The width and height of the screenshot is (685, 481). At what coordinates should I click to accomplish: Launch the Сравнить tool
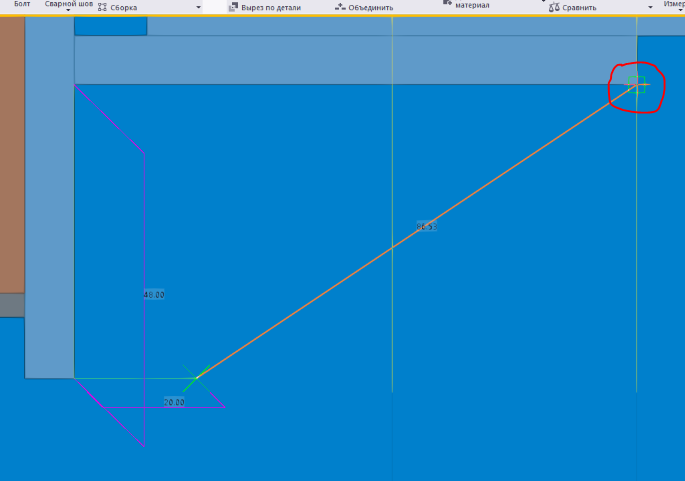coord(572,7)
